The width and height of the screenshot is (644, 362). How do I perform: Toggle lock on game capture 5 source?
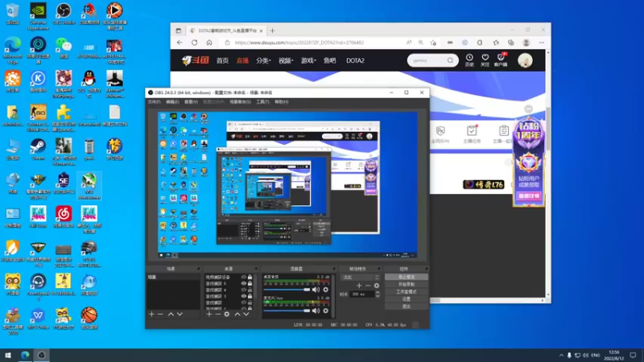[250, 284]
